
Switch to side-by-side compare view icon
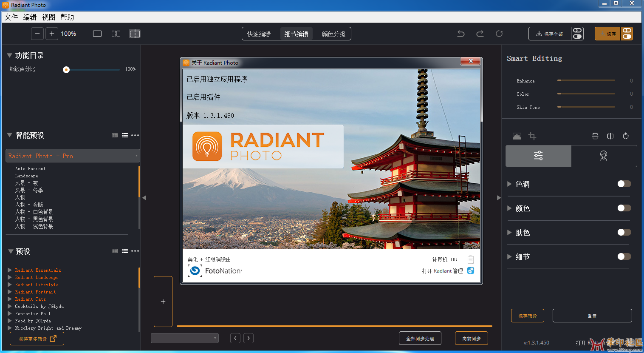116,34
